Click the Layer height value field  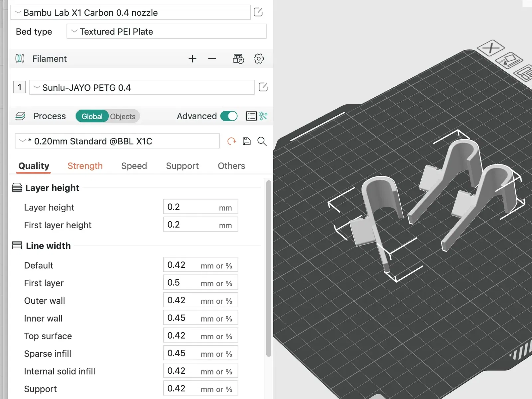200,207
